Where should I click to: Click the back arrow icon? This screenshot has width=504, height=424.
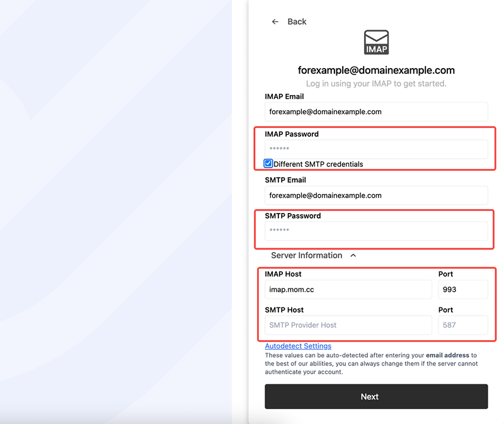click(x=275, y=21)
